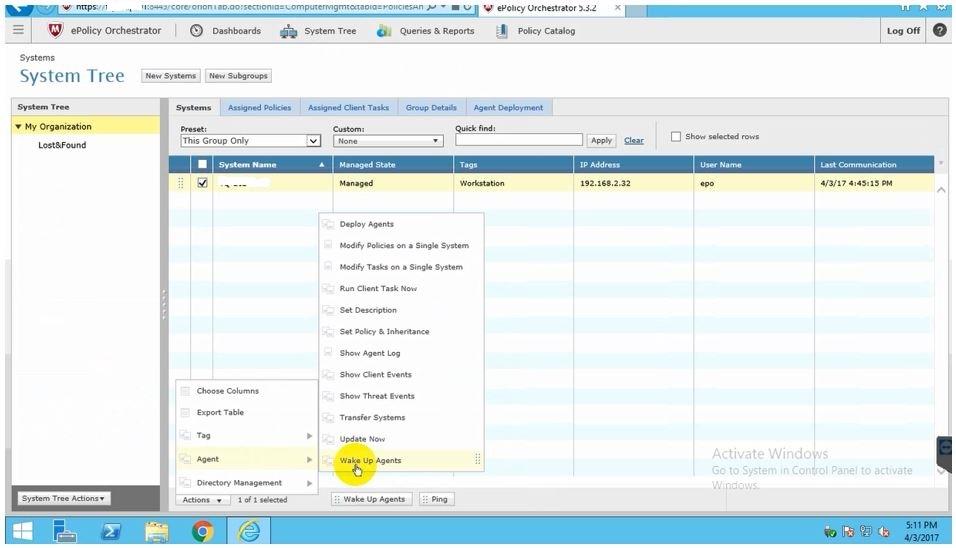The height and width of the screenshot is (548, 956).
Task: Select Wake Up Agents in the submenu
Action: click(x=370, y=461)
